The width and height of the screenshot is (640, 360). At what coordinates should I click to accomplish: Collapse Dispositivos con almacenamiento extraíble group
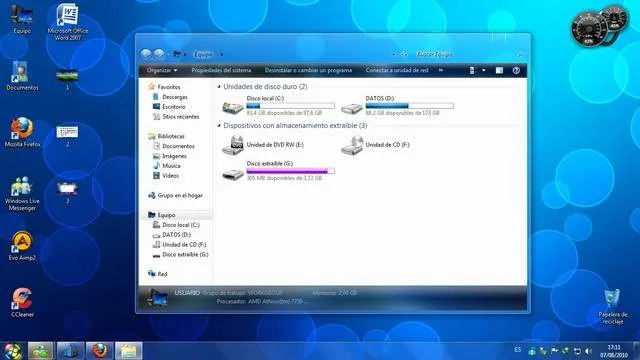click(219, 125)
